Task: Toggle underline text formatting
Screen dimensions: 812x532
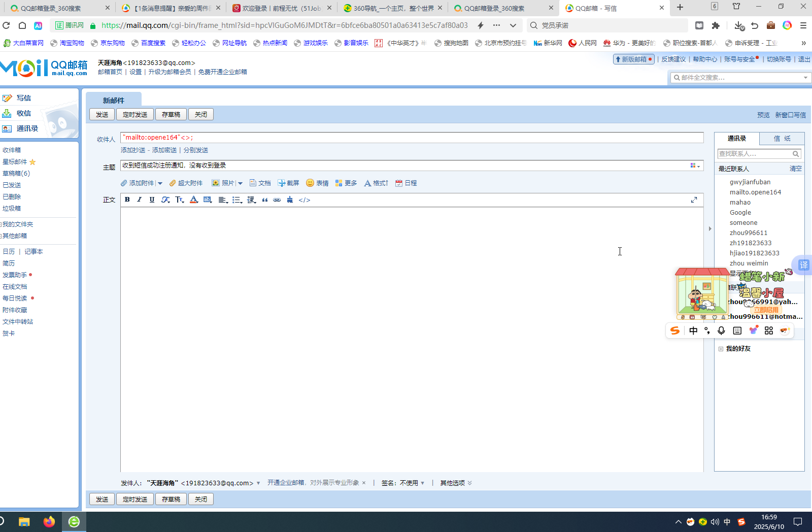Action: (x=152, y=199)
